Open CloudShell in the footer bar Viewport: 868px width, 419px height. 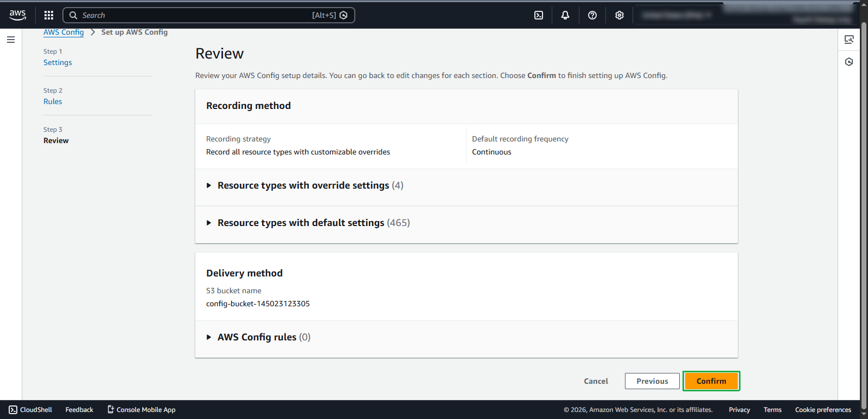tap(31, 410)
